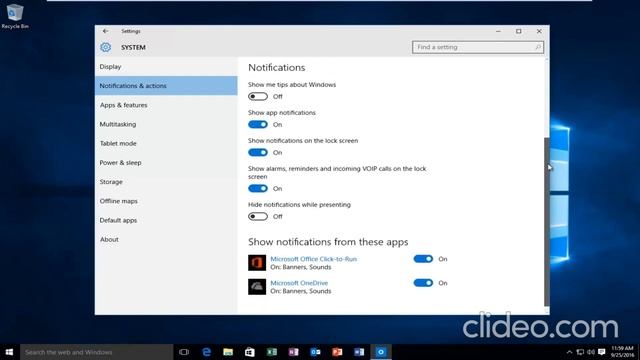Launch PowerPoint from the taskbar

[337, 352]
